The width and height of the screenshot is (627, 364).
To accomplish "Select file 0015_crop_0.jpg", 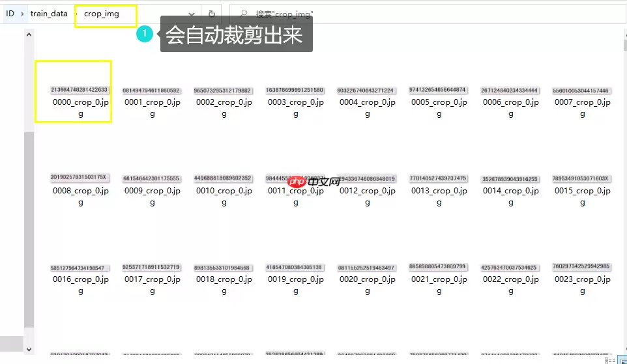I will point(582,190).
